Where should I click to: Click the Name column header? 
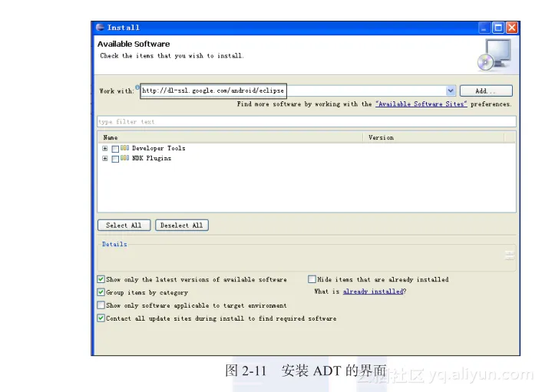click(x=230, y=137)
